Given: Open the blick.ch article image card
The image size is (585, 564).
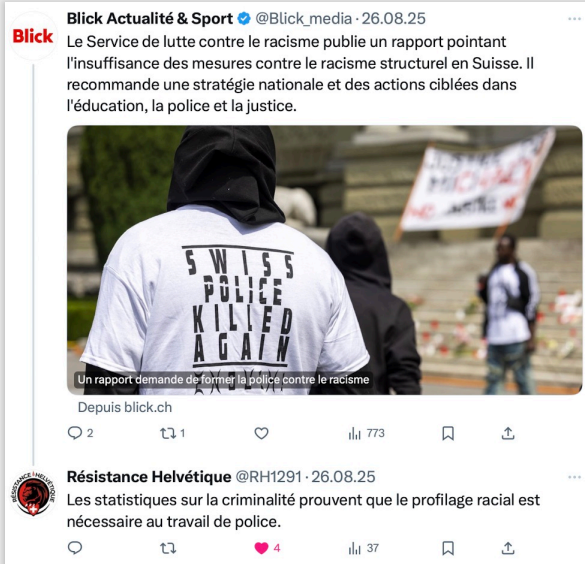Looking at the screenshot, I should pyautogui.click(x=324, y=260).
